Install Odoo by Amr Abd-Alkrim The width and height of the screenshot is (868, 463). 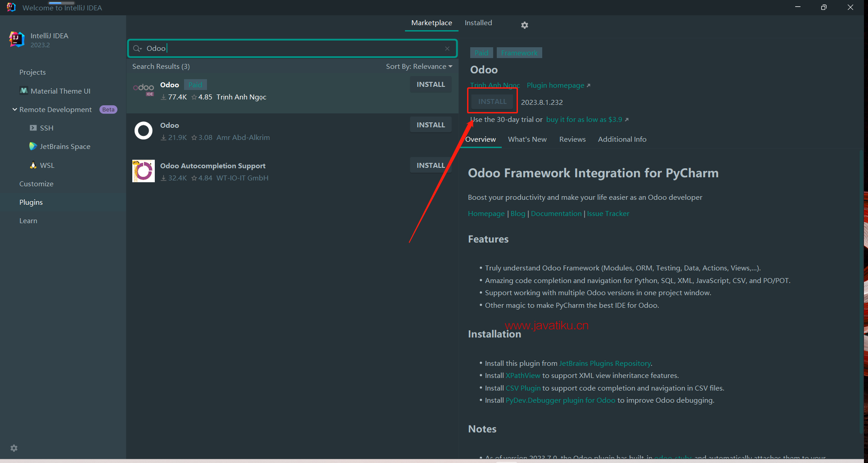pyautogui.click(x=430, y=125)
